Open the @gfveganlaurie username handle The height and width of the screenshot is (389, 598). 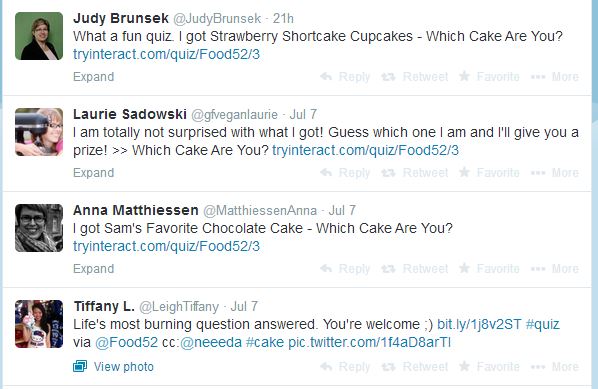click(234, 114)
